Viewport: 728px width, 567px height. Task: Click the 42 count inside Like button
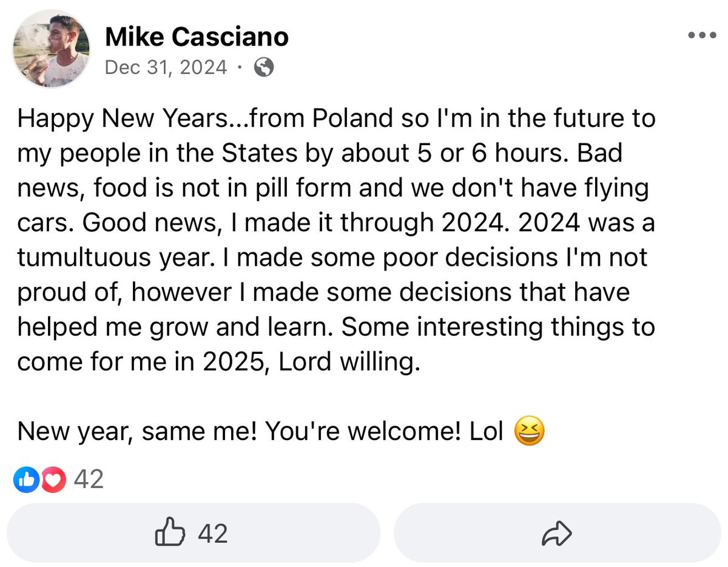coord(213,534)
